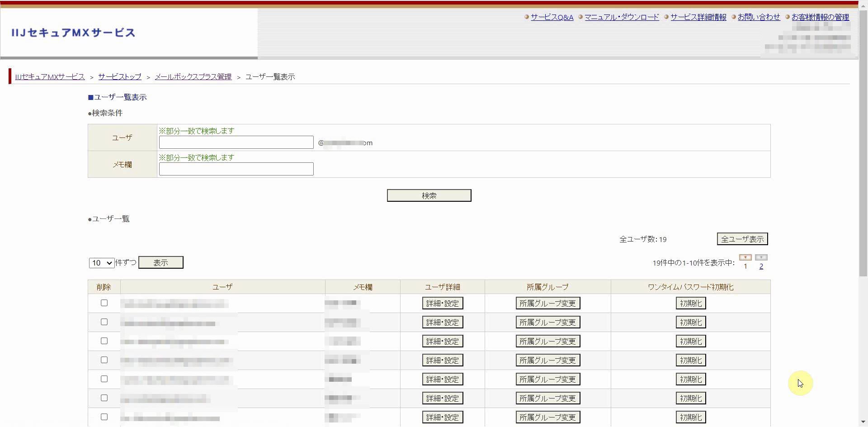Focus the メモ欄 search input field

click(x=236, y=169)
